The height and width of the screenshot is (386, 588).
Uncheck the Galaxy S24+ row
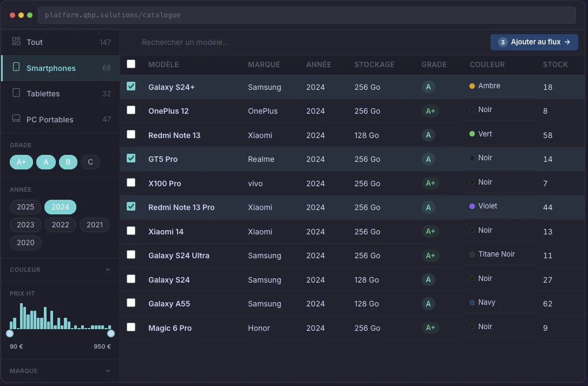[131, 86]
